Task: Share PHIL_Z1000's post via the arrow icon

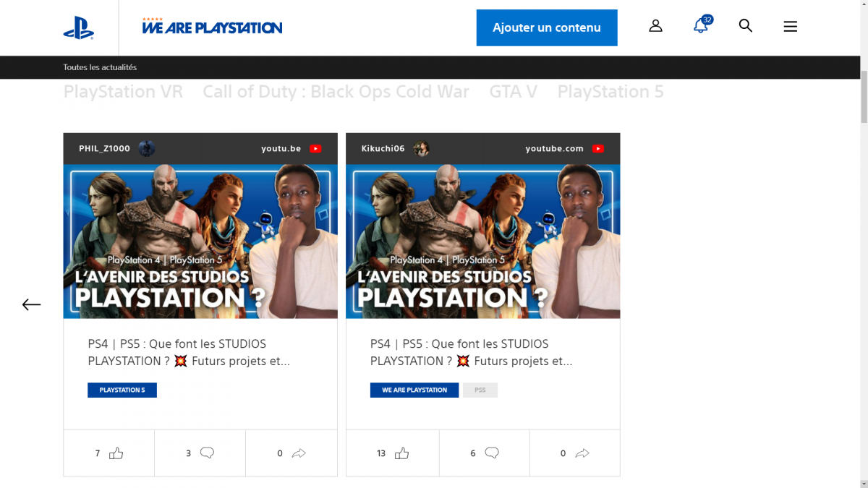Action: coord(299,453)
